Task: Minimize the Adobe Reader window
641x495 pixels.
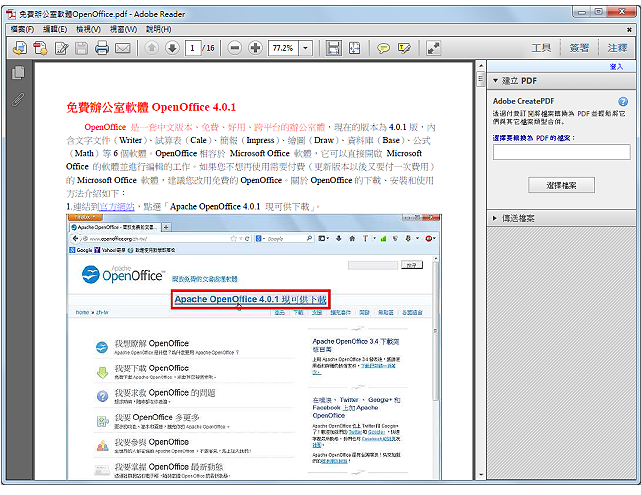Action: click(x=581, y=12)
